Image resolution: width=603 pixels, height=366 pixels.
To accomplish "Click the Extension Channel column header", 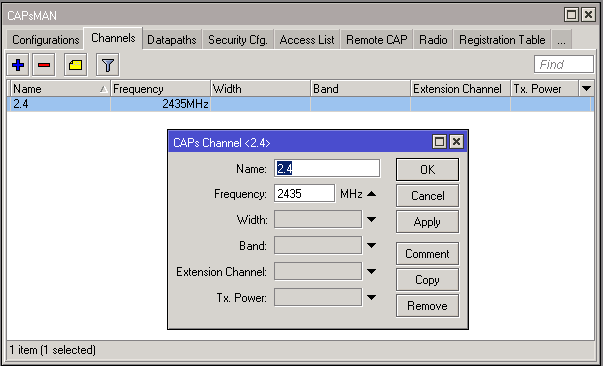I will 460,89.
